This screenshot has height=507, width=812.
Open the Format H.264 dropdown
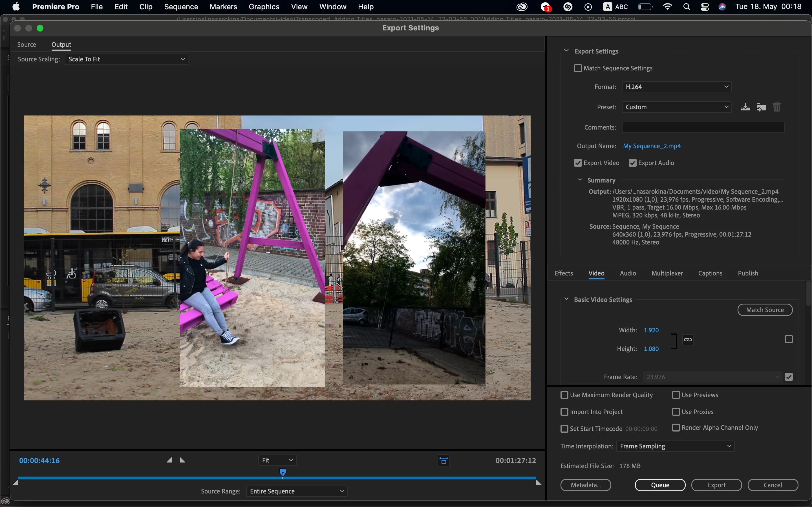676,87
